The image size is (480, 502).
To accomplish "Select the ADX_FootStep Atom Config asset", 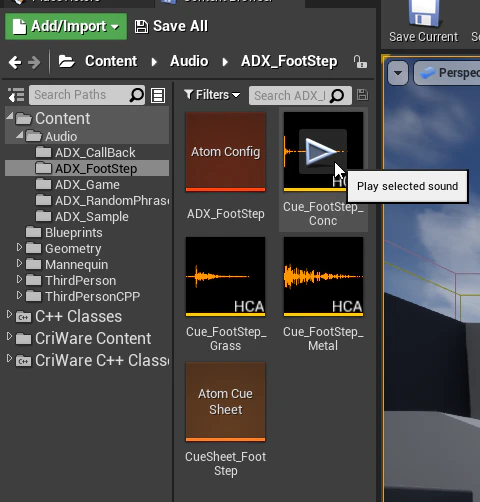I will click(226, 152).
